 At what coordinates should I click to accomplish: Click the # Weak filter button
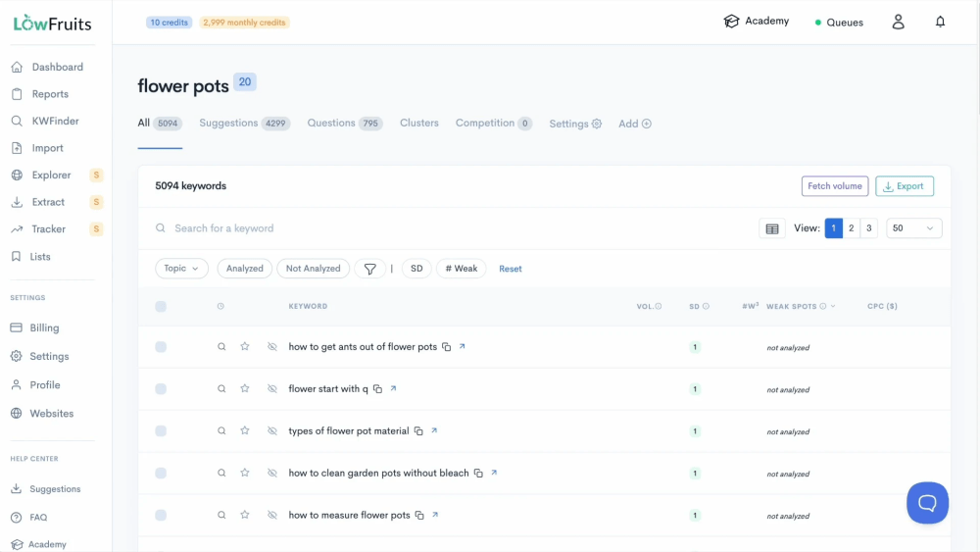coord(462,269)
